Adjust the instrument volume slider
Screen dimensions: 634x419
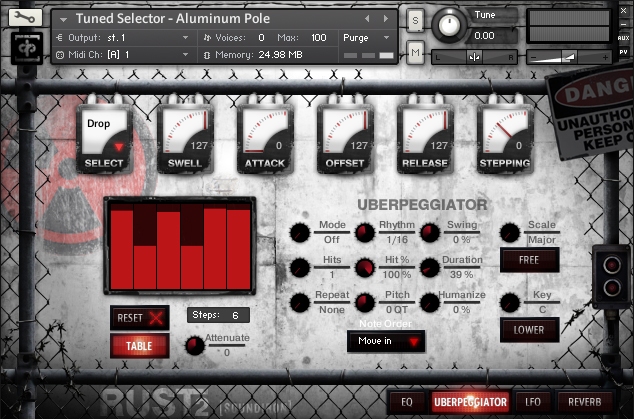569,57
